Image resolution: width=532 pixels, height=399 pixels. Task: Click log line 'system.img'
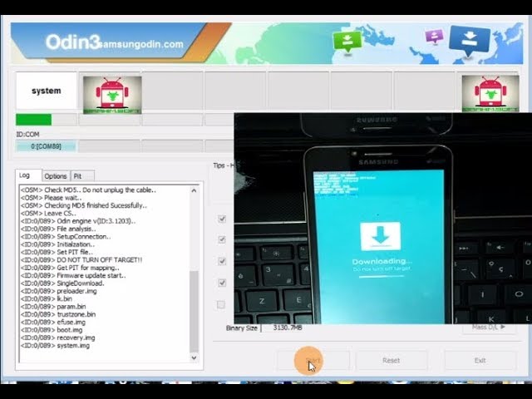point(55,346)
